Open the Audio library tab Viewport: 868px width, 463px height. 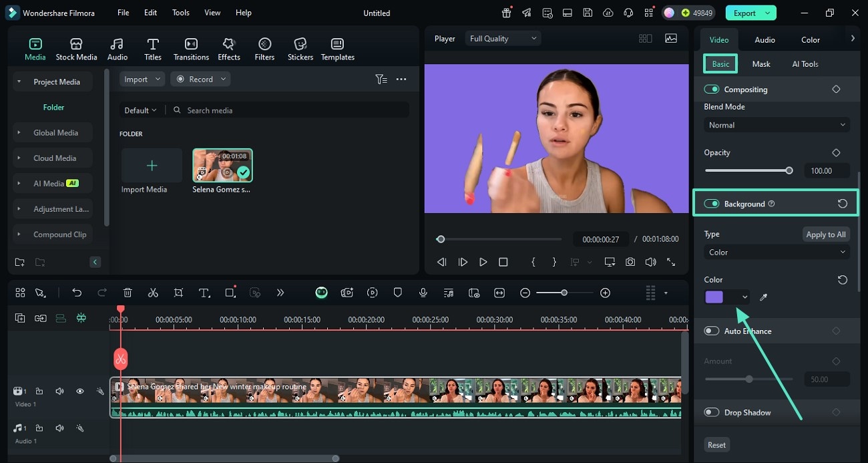pos(118,49)
